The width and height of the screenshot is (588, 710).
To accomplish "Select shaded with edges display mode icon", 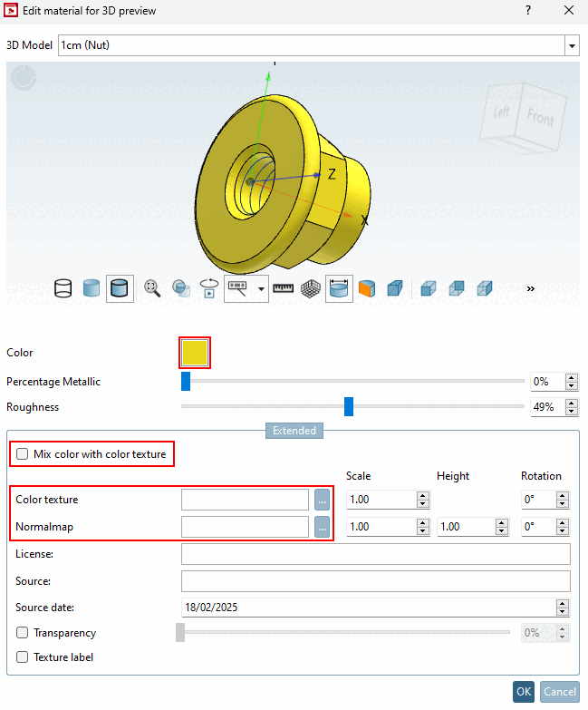I will point(120,288).
